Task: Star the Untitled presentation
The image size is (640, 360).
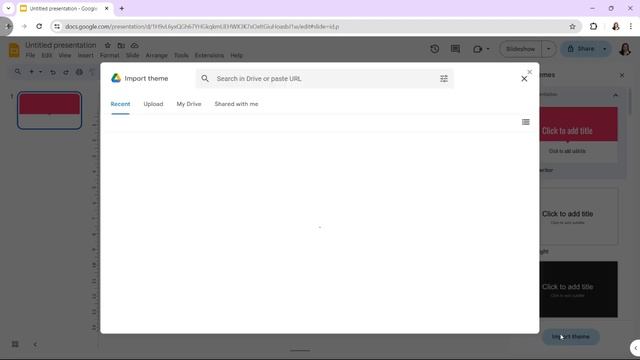Action: [108, 45]
